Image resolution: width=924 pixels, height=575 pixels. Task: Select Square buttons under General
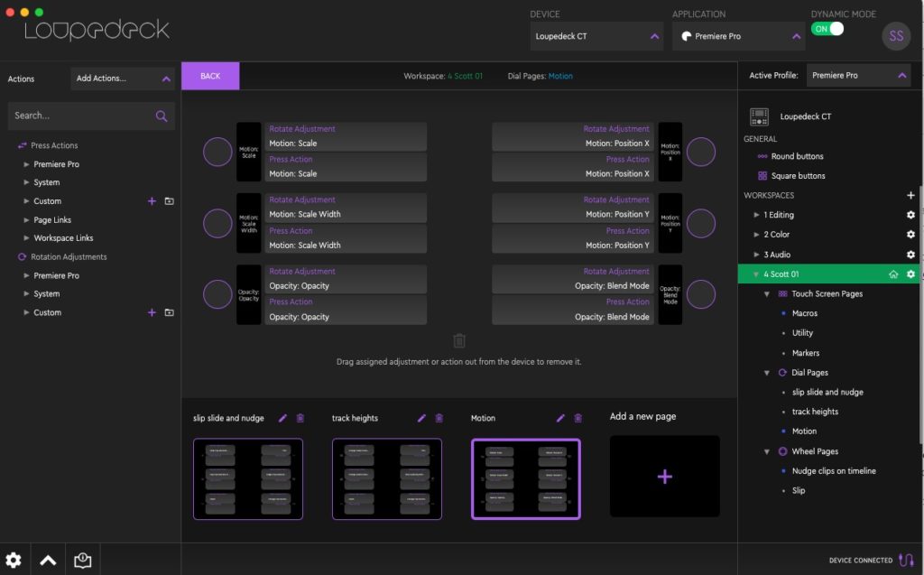[x=798, y=176]
